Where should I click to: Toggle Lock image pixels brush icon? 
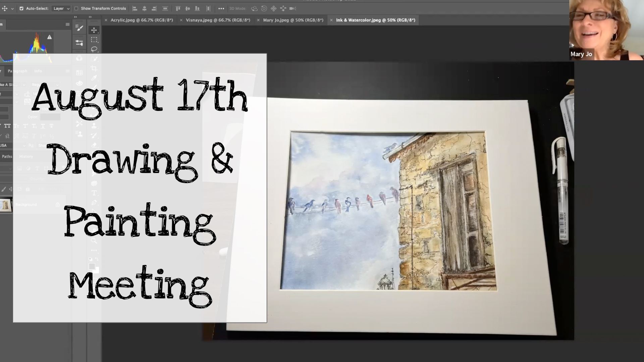point(4,189)
